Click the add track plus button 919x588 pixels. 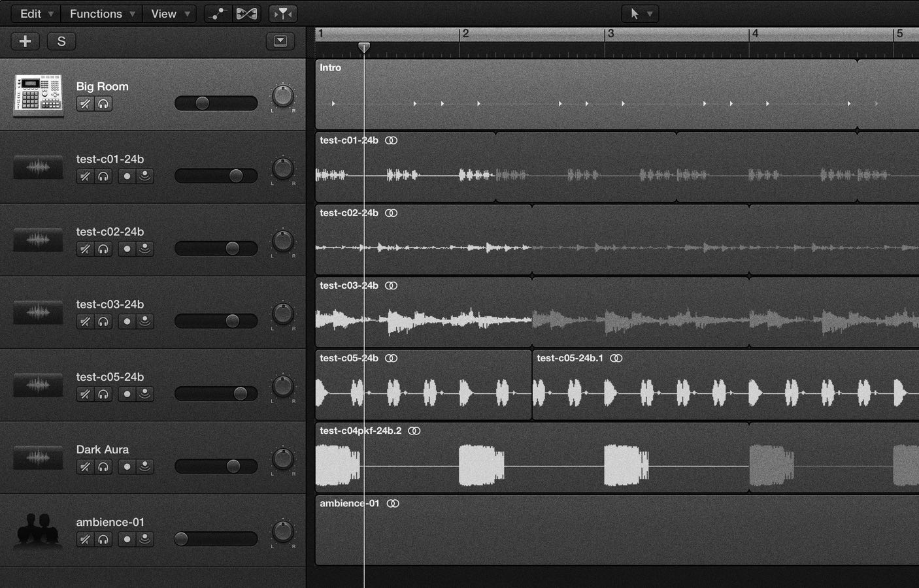click(25, 41)
